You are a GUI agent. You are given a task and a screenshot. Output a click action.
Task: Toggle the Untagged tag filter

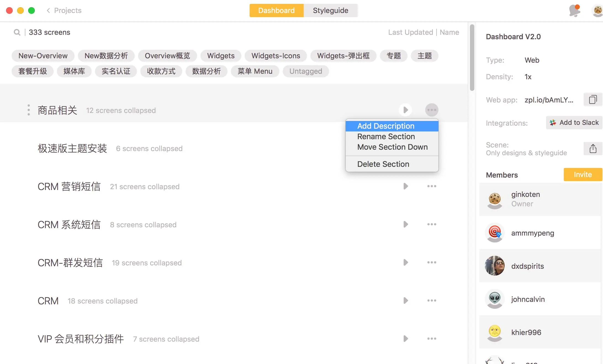[x=306, y=71]
